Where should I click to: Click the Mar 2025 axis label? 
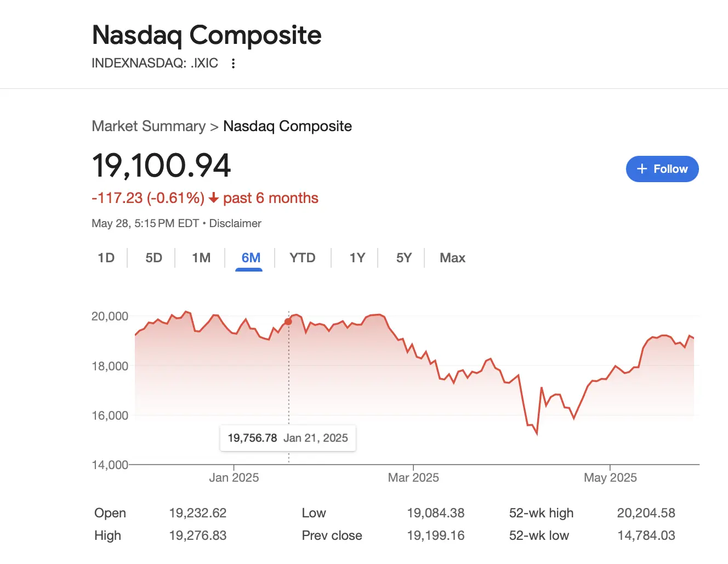pyautogui.click(x=413, y=477)
